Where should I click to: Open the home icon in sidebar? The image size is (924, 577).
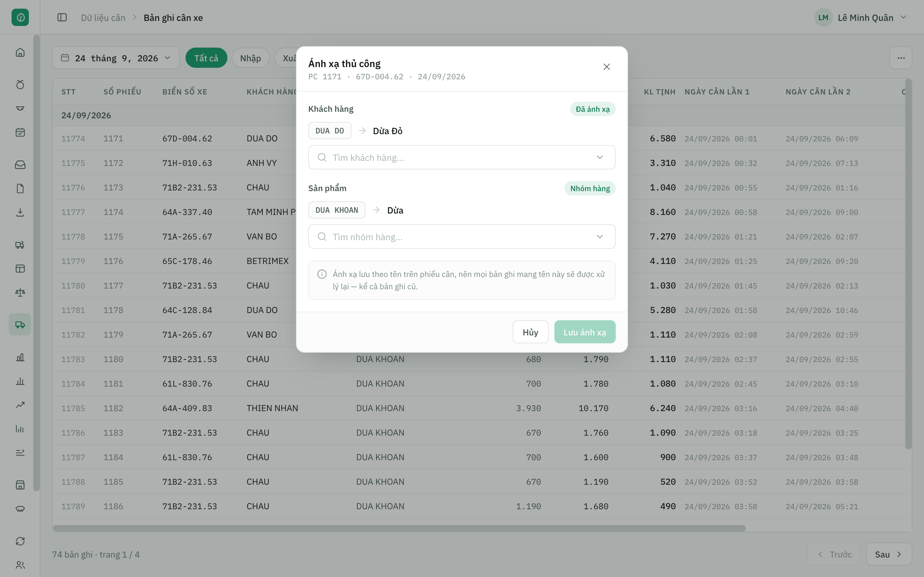(x=20, y=52)
